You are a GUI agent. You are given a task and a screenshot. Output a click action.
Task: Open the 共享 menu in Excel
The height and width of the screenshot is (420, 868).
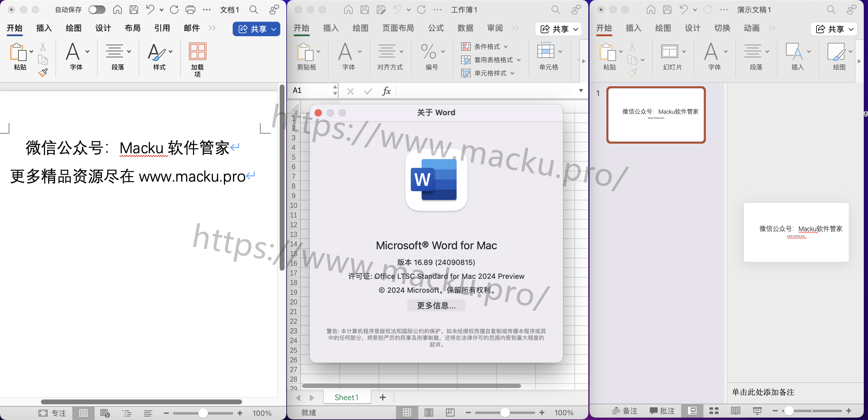[559, 29]
